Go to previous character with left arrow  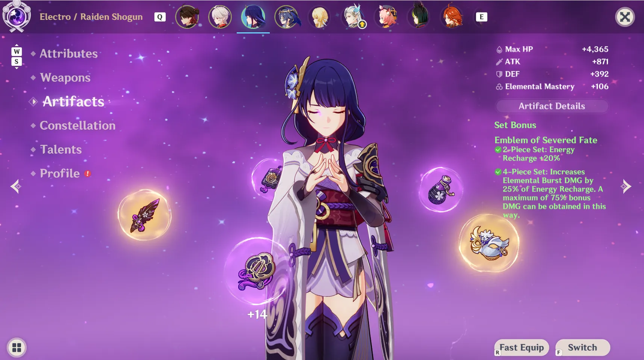[x=15, y=186]
